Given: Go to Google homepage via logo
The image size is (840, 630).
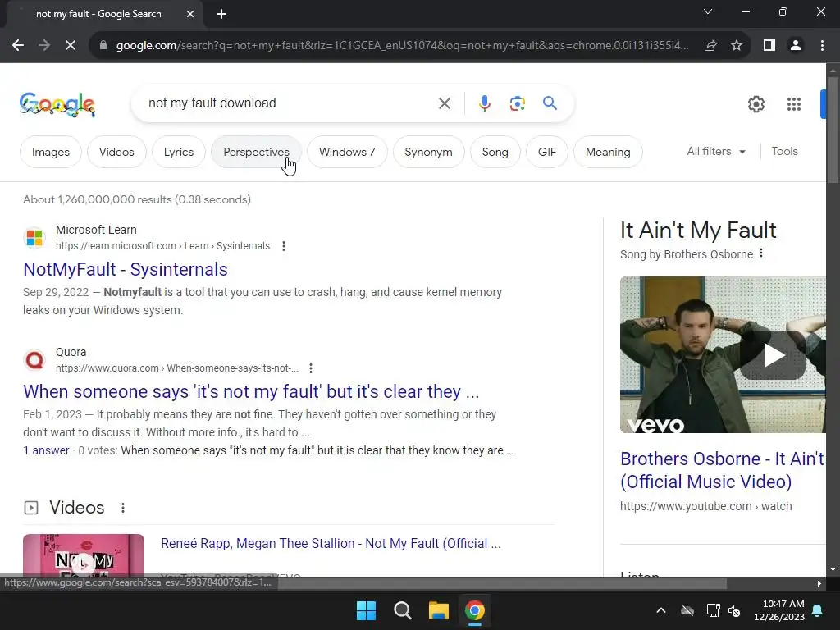Looking at the screenshot, I should pyautogui.click(x=57, y=104).
